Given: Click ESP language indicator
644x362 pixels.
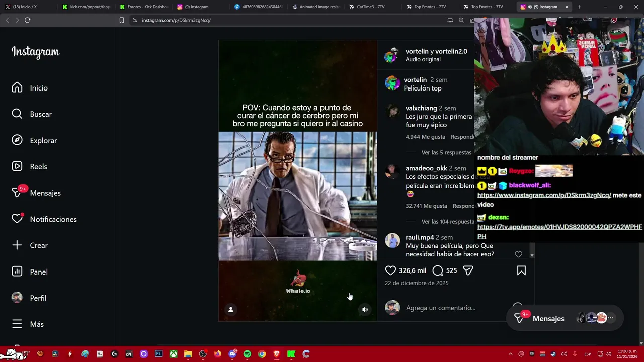Looking at the screenshot, I should pyautogui.click(x=588, y=354).
